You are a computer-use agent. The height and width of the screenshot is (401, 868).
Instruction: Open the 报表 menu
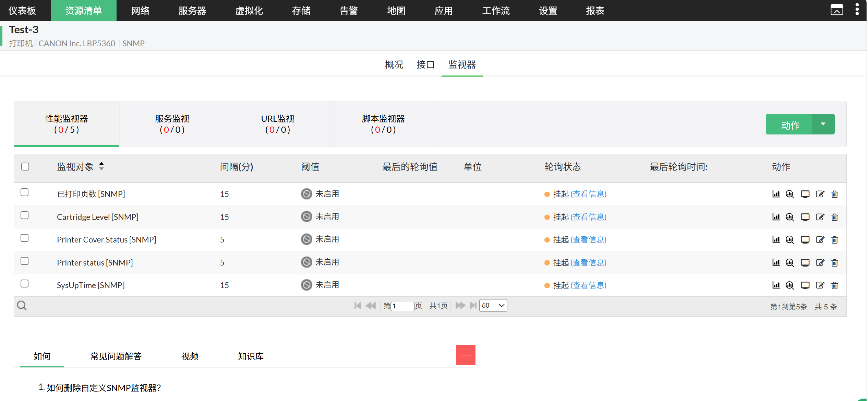595,11
